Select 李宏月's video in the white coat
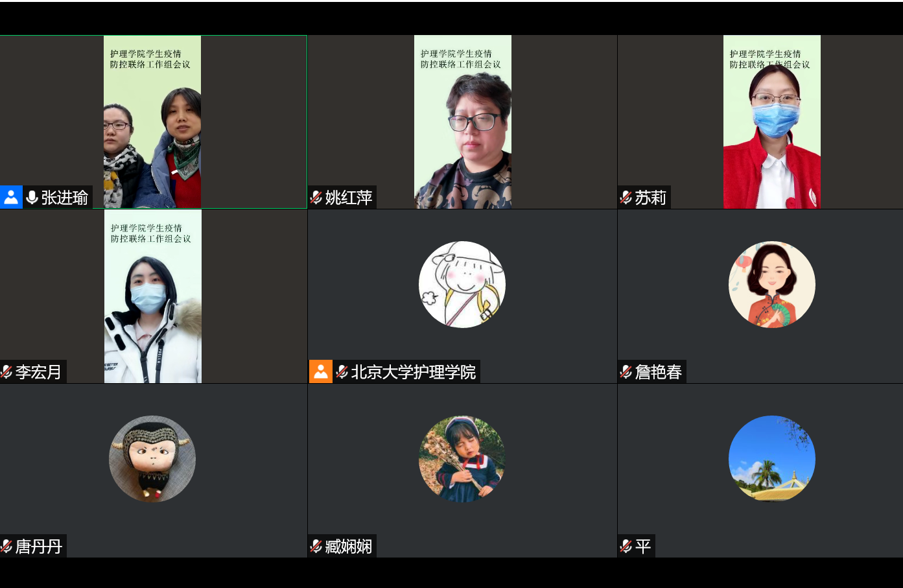Screen dimensions: 903x588 (153, 296)
